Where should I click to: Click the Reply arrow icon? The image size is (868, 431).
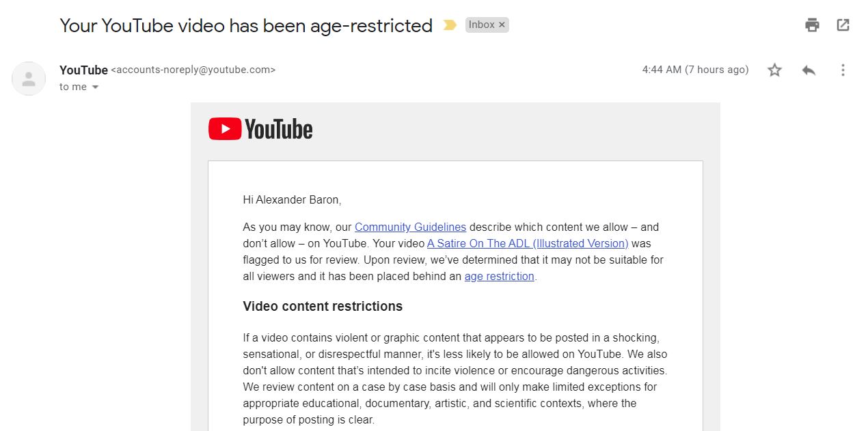(x=809, y=70)
